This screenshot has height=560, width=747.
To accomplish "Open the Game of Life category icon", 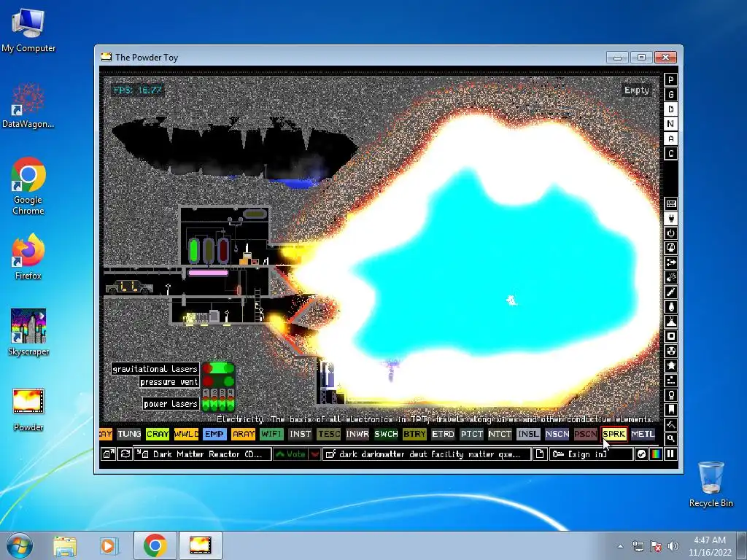I will pyautogui.click(x=671, y=381).
